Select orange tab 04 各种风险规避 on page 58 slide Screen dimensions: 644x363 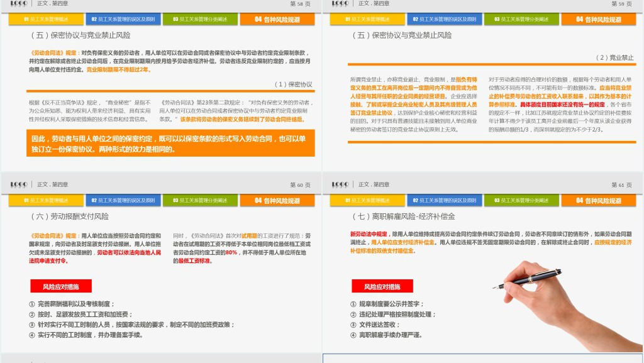click(x=277, y=20)
